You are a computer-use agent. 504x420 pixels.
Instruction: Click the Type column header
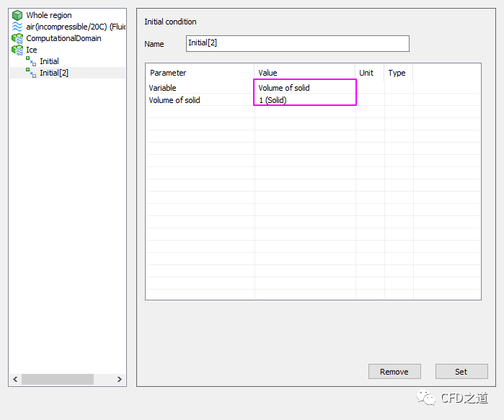tap(399, 73)
